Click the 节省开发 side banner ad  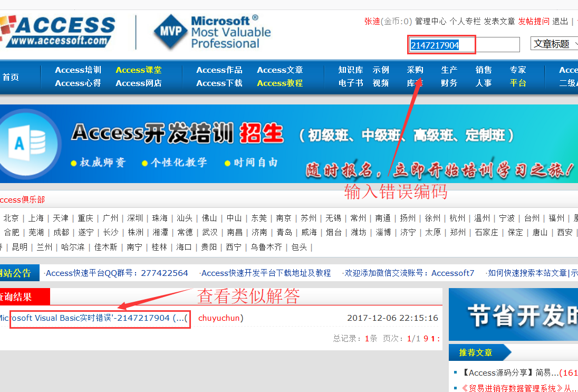[514, 314]
